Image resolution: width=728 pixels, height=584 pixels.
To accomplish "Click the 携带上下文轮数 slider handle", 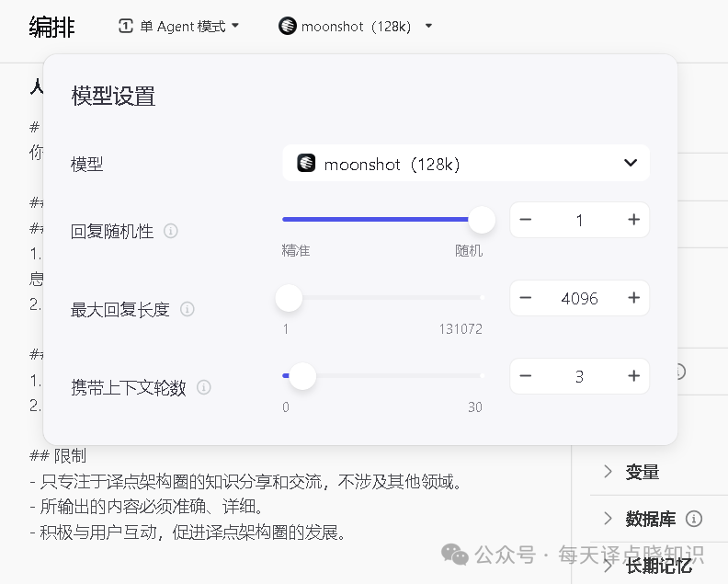I will click(x=302, y=376).
